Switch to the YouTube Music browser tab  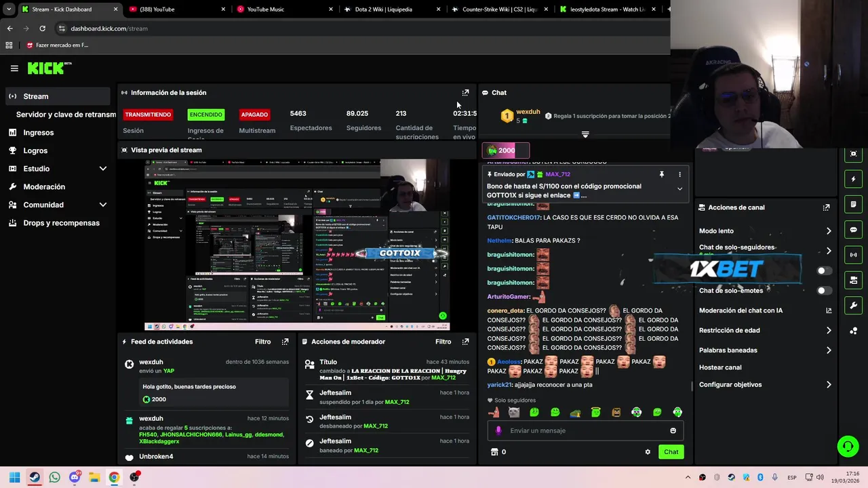click(285, 9)
